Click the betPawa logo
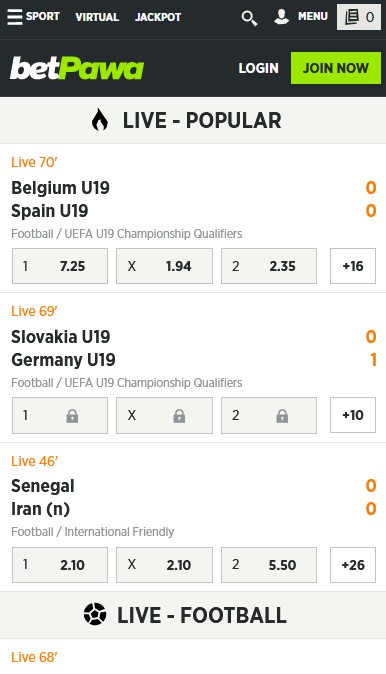Screen dimensions: 386x674 click(77, 68)
